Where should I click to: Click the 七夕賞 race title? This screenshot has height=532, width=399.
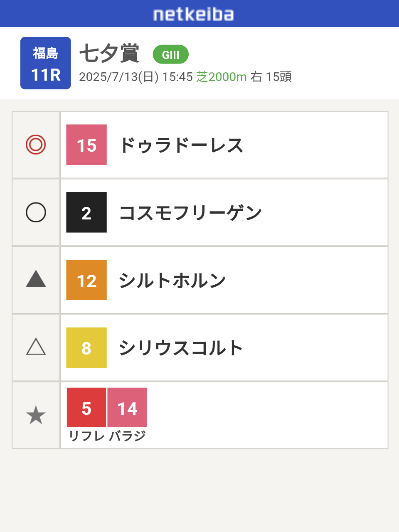click(109, 54)
